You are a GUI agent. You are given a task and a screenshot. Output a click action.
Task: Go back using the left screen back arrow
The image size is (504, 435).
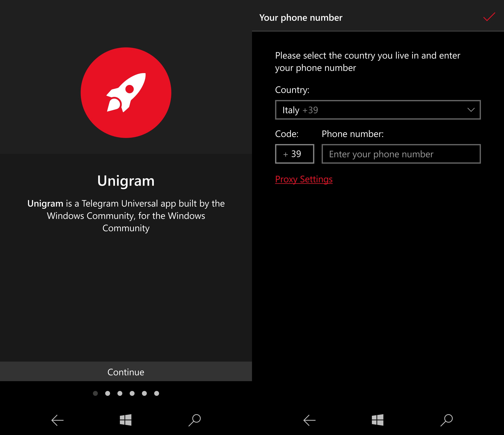click(57, 420)
